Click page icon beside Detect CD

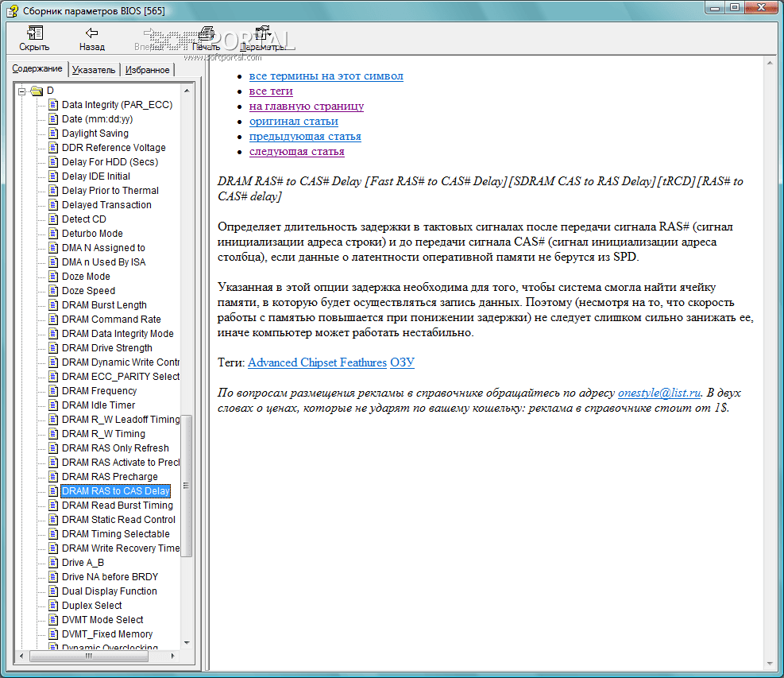pyautogui.click(x=53, y=219)
